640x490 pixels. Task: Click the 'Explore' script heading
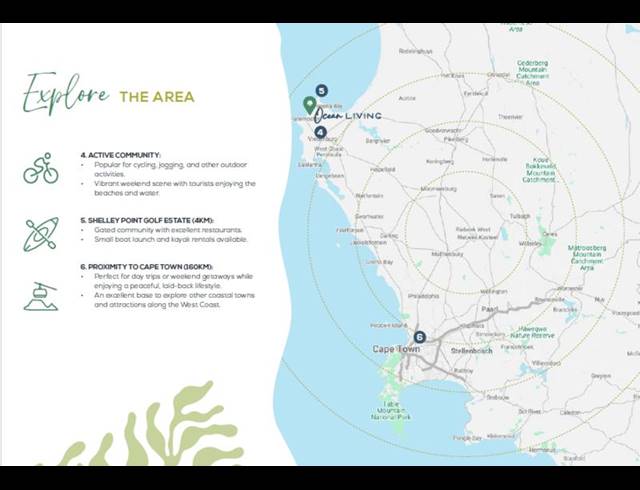[x=66, y=93]
